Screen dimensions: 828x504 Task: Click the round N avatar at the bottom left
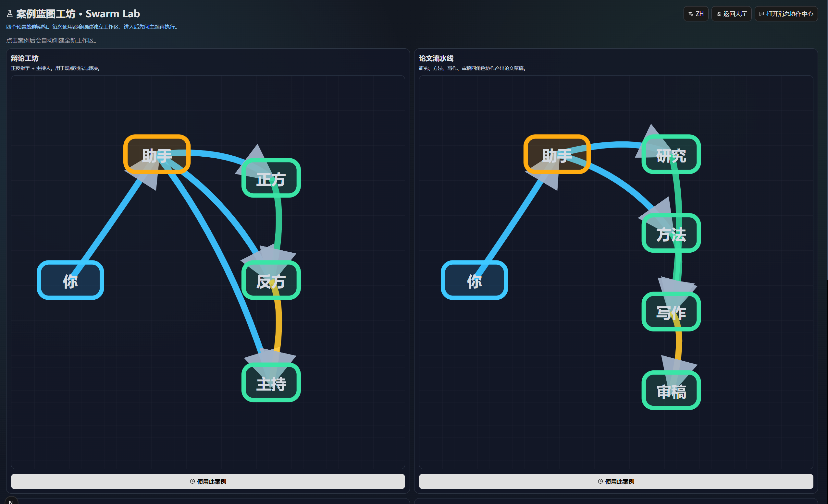click(11, 501)
